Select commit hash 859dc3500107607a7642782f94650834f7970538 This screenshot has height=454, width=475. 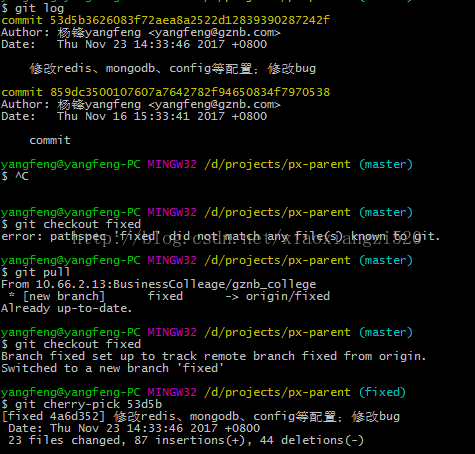click(x=190, y=92)
